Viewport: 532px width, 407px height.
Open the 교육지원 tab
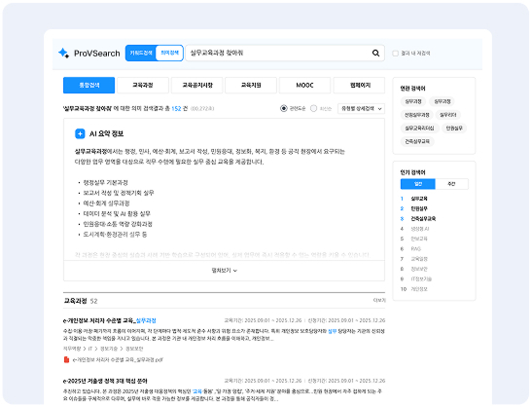251,85
